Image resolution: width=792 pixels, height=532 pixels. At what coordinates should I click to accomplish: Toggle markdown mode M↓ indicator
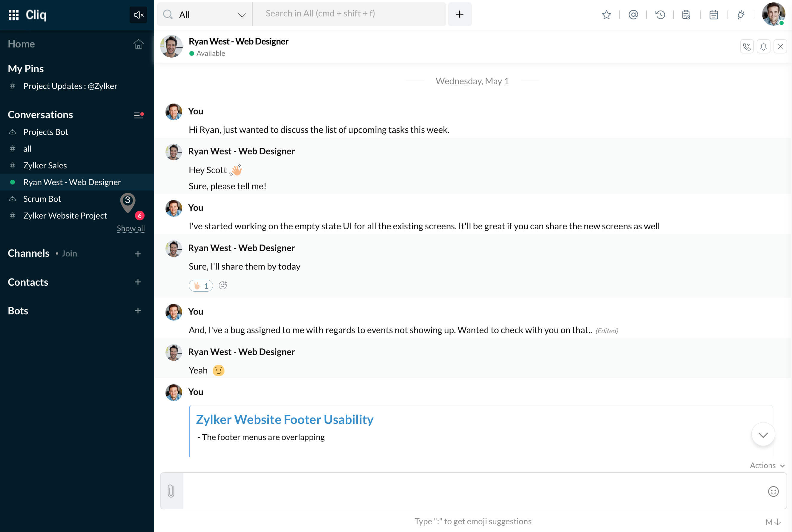tap(773, 522)
